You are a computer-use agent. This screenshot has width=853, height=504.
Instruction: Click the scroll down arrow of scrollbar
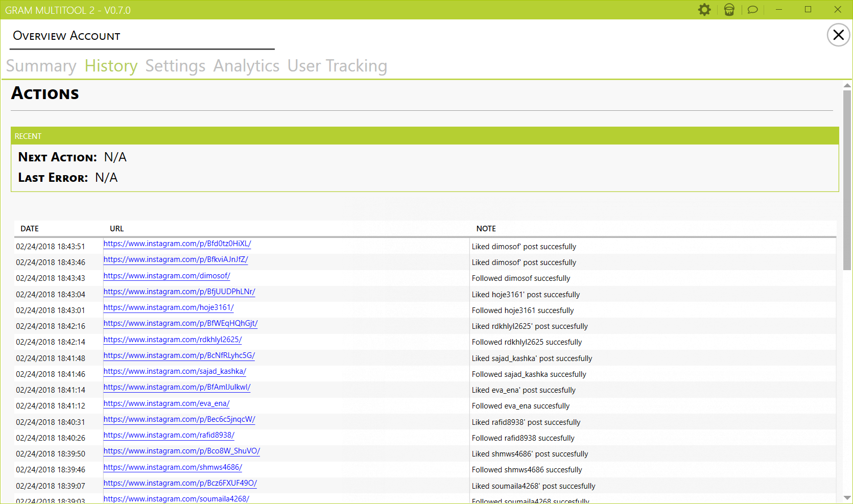pos(847,497)
